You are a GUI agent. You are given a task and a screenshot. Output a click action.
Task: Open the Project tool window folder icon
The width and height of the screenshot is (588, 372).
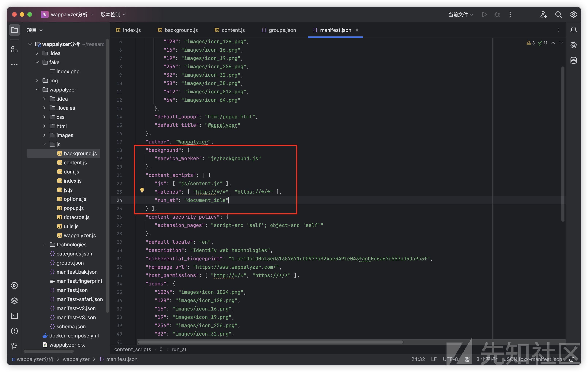pos(14,30)
